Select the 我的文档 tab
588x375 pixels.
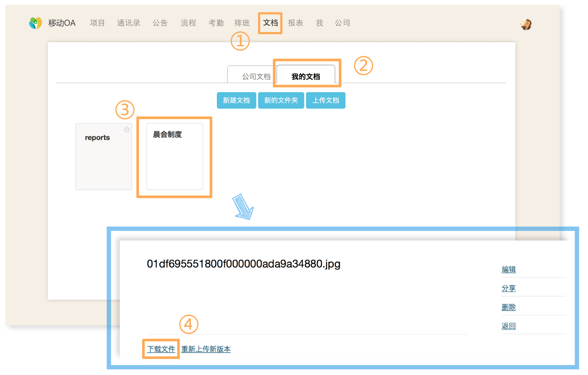(x=306, y=77)
